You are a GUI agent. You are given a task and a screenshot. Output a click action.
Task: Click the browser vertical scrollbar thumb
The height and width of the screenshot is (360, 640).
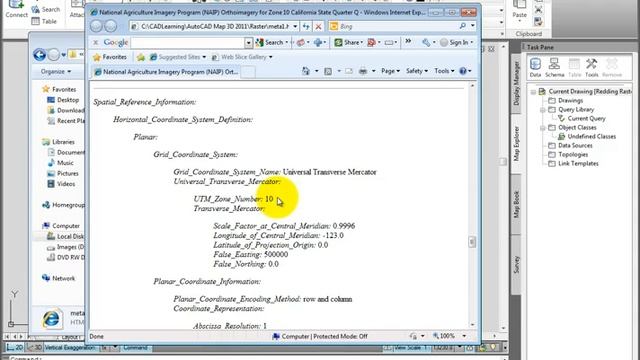point(472,242)
